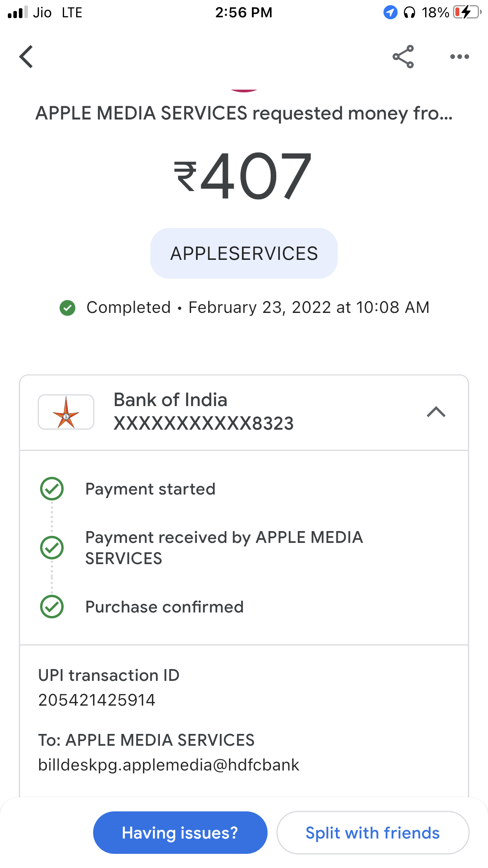Tap the APPLESERVICES chip

[x=244, y=254]
